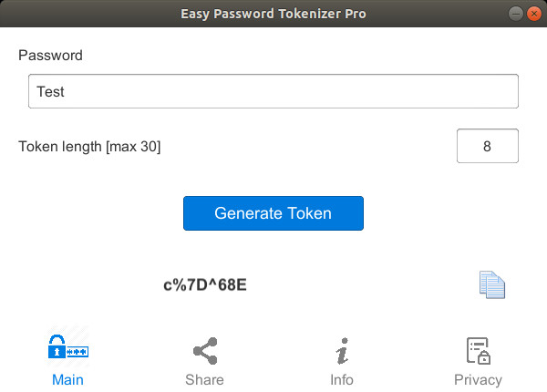Screen dimensions: 547x392
Task: Open the 'Info' tab label
Action: coord(342,379)
